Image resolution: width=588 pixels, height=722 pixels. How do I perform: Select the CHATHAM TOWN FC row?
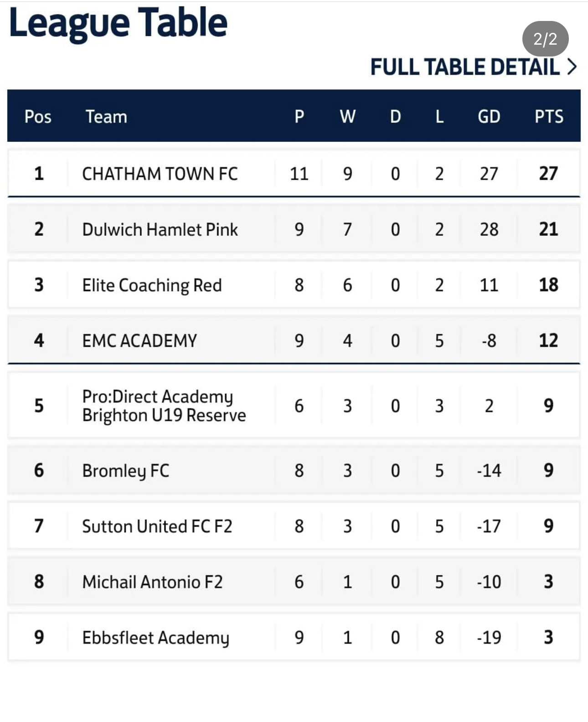coord(160,174)
